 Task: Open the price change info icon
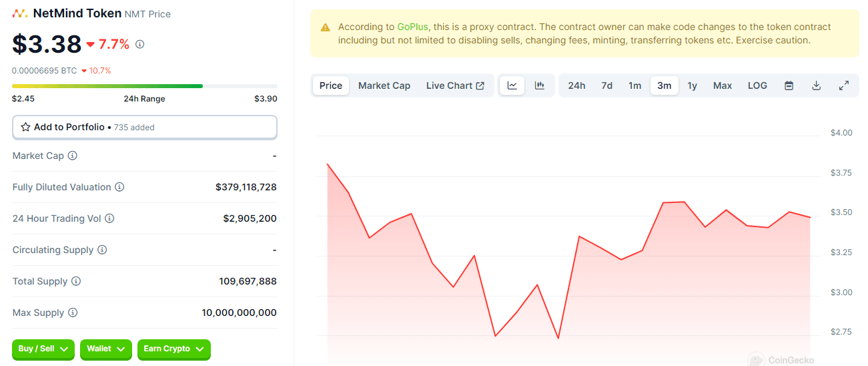click(x=140, y=45)
